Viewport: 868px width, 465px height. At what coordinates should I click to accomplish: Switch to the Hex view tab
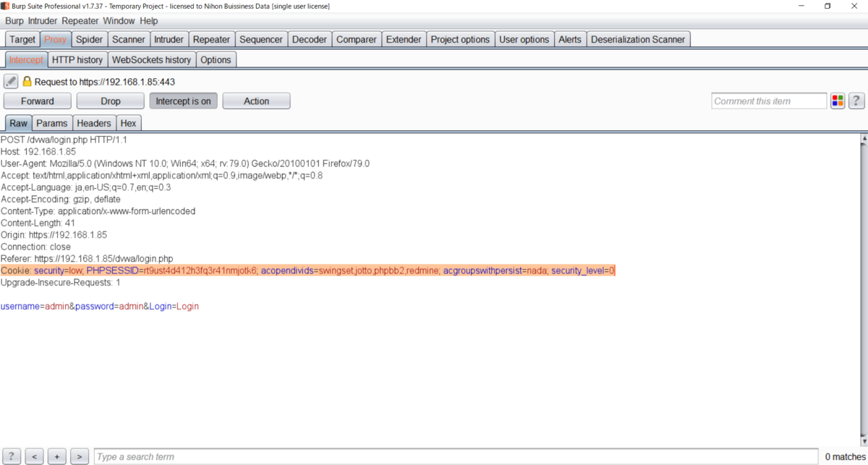(x=129, y=124)
